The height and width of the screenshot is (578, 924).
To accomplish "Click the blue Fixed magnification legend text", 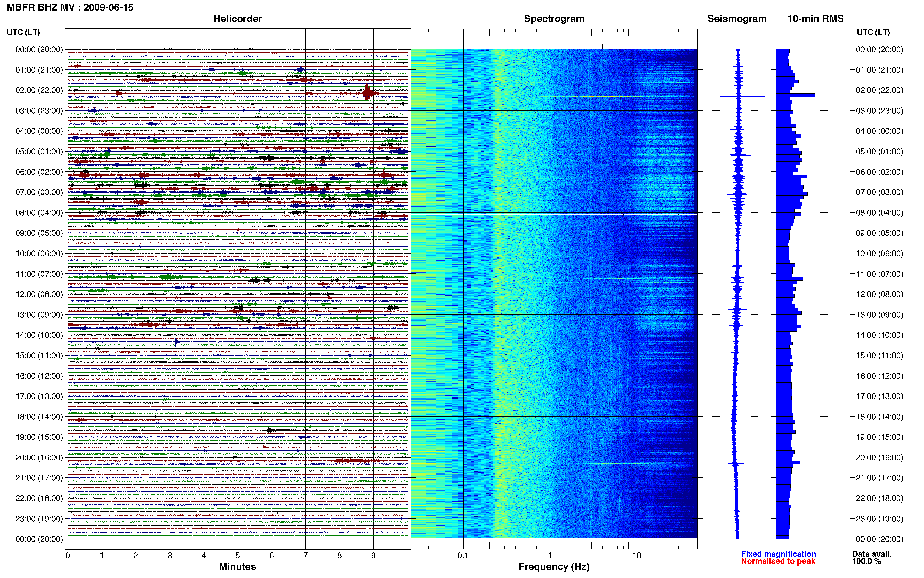I will pyautogui.click(x=778, y=554).
